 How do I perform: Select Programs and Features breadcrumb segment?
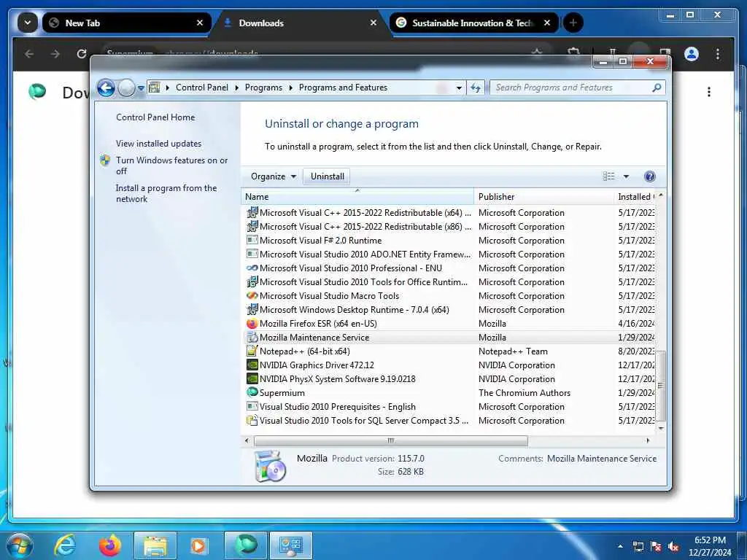point(343,87)
